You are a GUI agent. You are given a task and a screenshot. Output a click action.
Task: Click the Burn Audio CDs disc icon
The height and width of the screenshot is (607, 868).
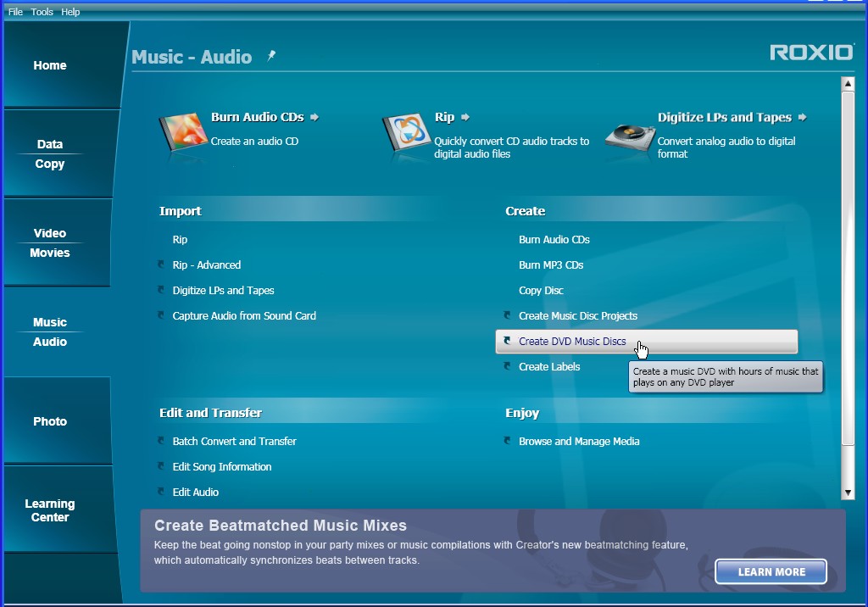point(183,131)
